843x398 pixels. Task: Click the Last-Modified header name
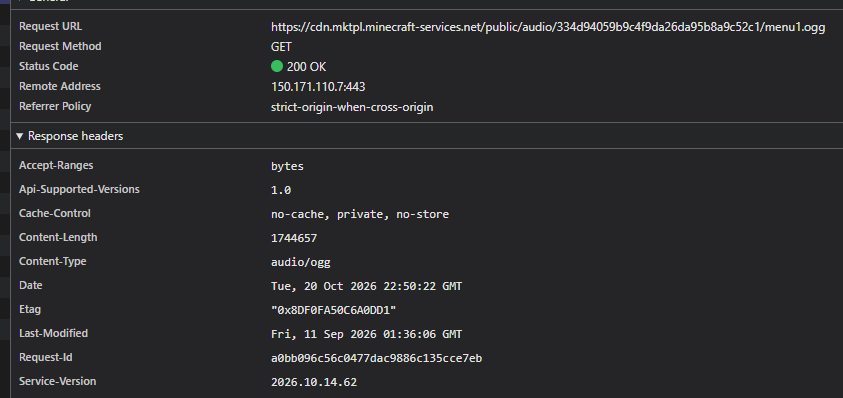[x=53, y=333]
